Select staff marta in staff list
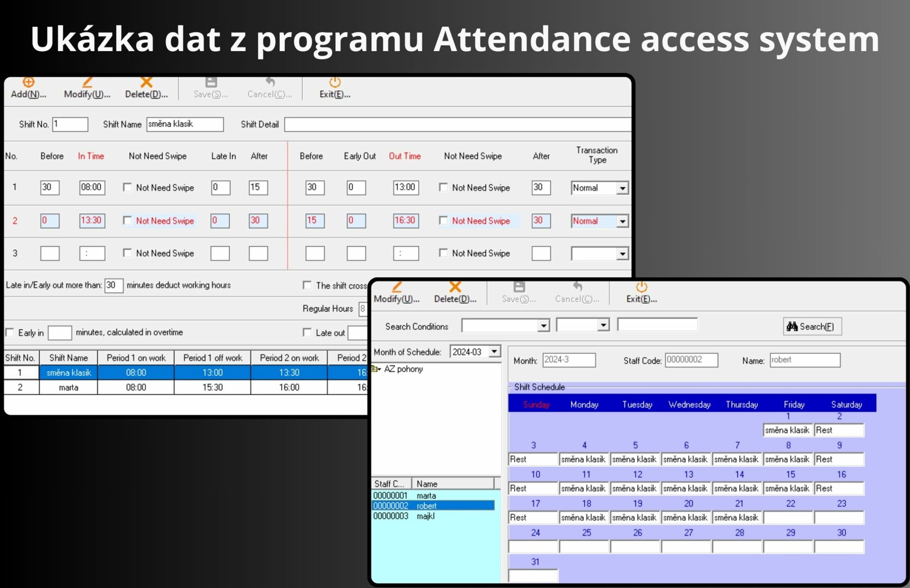 coord(426,495)
